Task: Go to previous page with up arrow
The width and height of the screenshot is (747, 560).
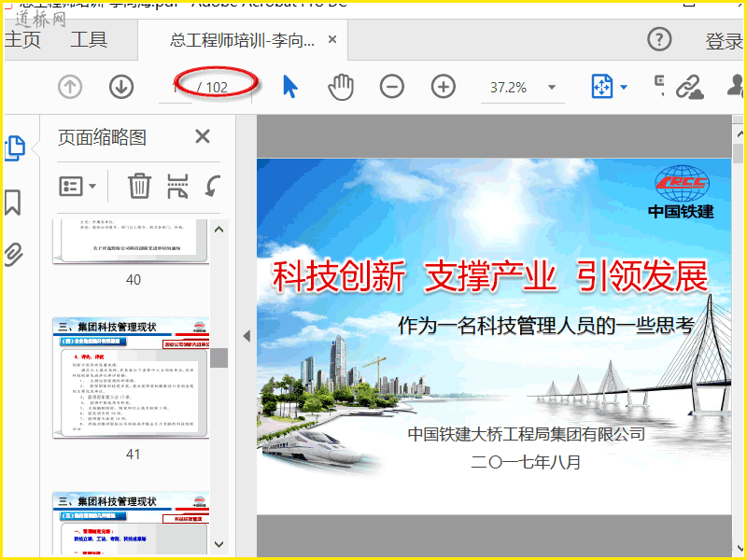Action: click(70, 87)
